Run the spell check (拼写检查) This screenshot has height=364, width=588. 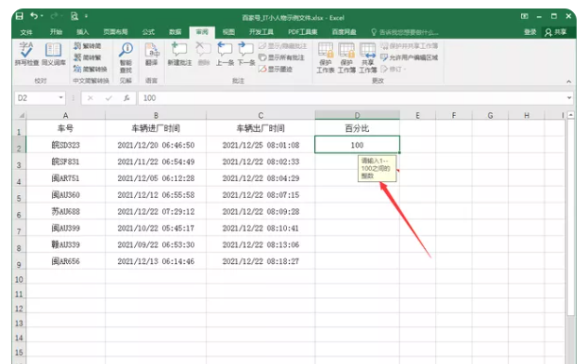[x=26, y=54]
